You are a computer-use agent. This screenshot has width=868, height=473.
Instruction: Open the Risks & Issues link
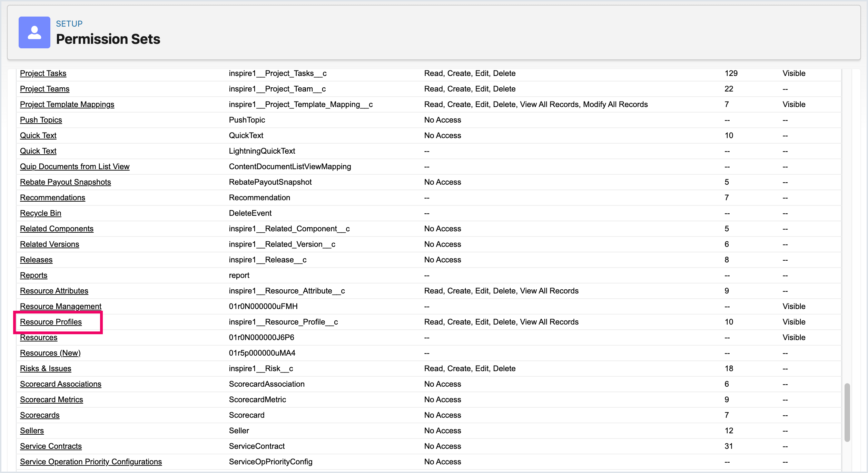[46, 368]
